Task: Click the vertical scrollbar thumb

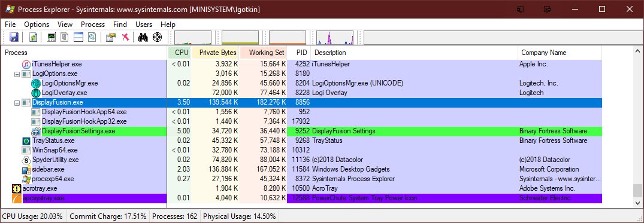Action: click(637, 190)
